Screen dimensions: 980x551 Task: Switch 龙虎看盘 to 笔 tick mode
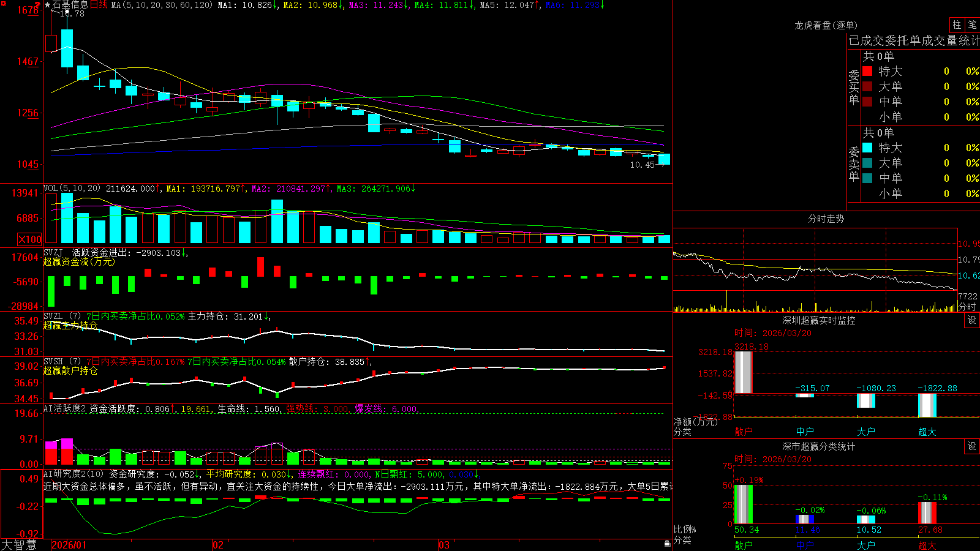[x=972, y=24]
